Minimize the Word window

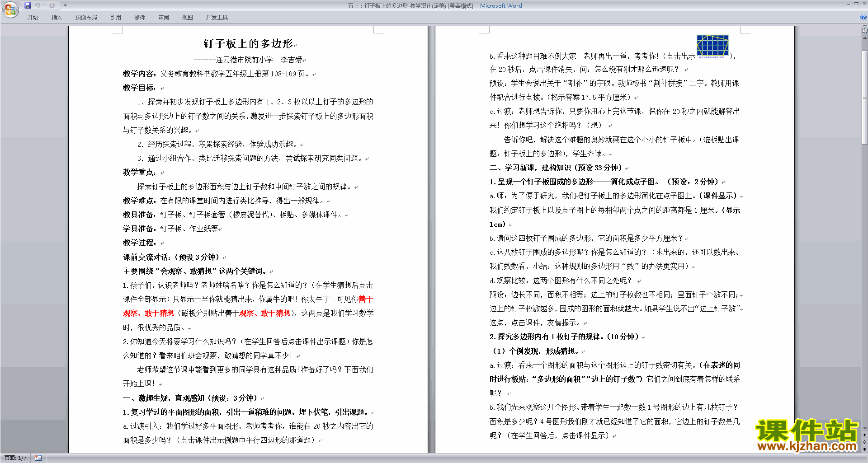click(848, 4)
